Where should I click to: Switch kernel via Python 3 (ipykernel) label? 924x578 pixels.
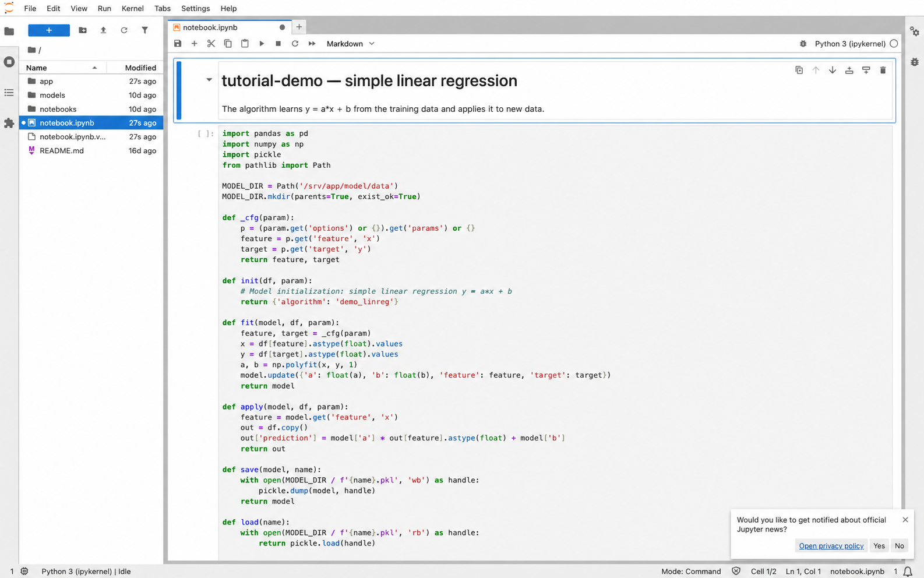point(850,44)
